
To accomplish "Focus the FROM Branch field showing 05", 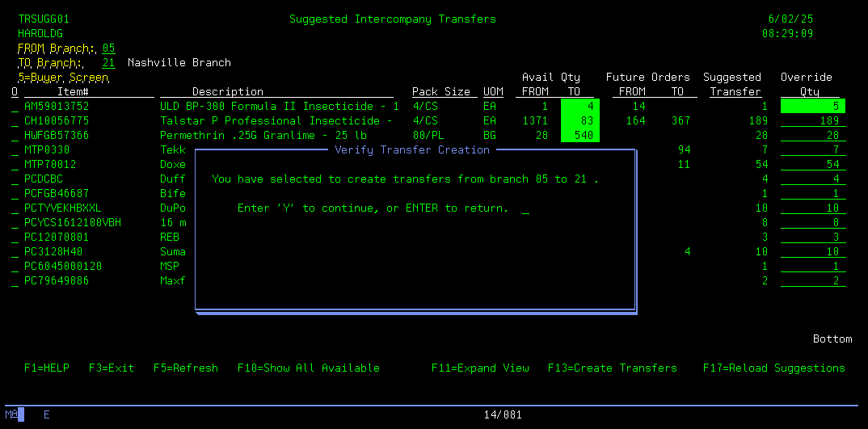I will tap(108, 48).
